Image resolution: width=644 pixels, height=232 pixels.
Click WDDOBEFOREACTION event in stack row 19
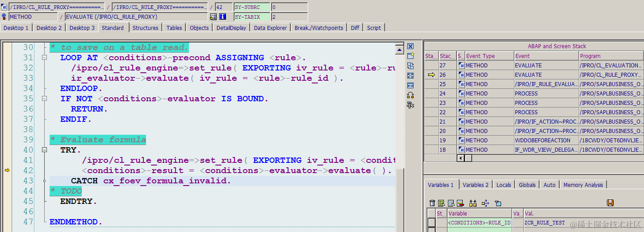pos(546,141)
